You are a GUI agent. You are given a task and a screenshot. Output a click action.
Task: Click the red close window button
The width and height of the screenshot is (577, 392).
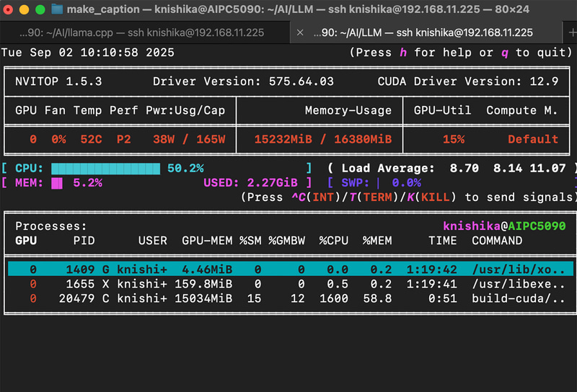8,9
